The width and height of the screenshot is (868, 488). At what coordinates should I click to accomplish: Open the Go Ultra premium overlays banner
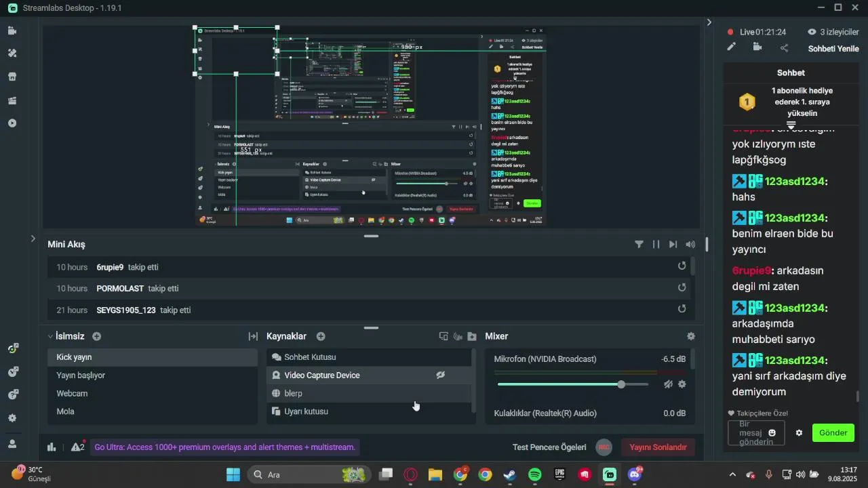point(224,447)
